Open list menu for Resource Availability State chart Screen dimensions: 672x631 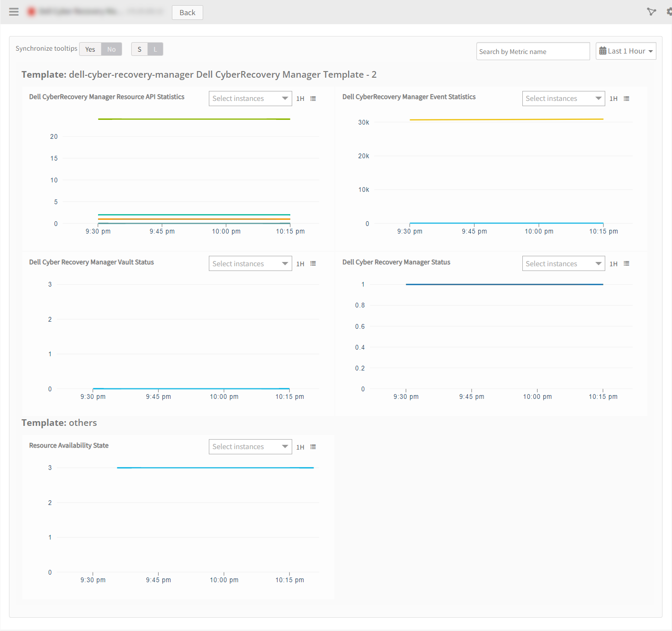tap(313, 447)
